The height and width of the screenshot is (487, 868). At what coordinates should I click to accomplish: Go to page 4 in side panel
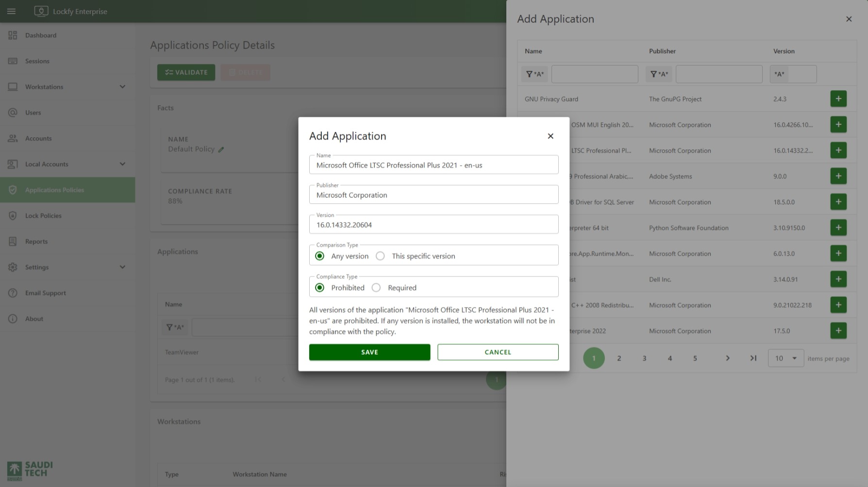point(669,358)
